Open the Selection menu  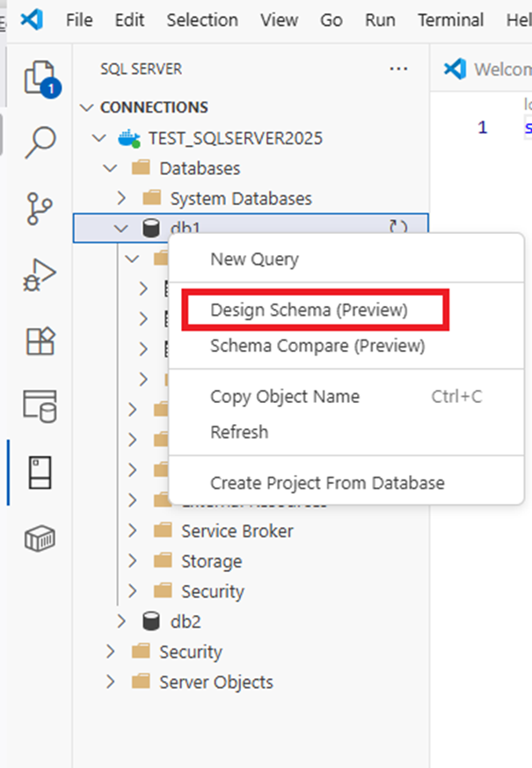coord(202,20)
